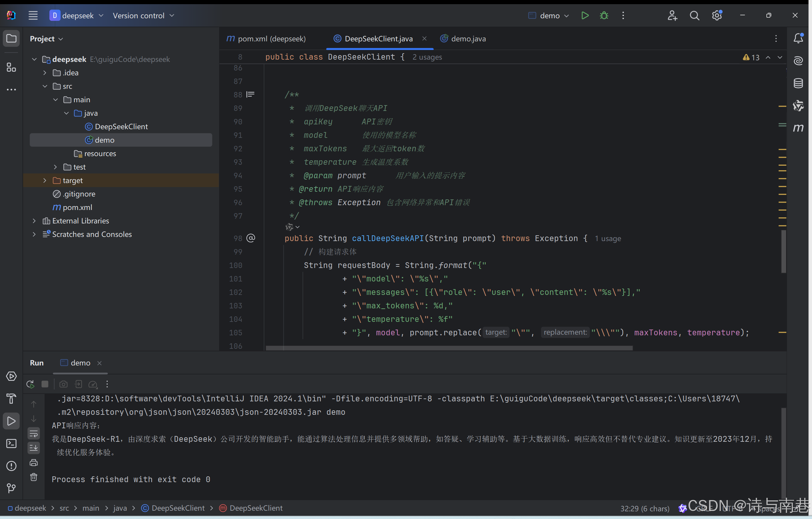Image resolution: width=812 pixels, height=519 pixels.
Task: Open the Database tool window
Action: click(798, 83)
